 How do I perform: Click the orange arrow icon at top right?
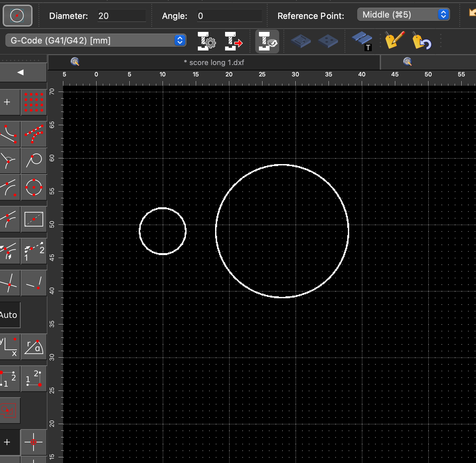(472, 13)
